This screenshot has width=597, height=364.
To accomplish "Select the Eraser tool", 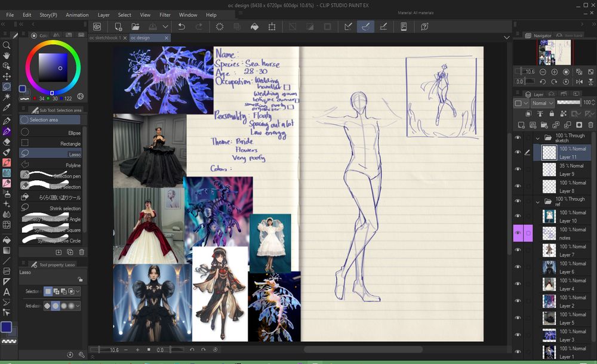I will pyautogui.click(x=7, y=141).
